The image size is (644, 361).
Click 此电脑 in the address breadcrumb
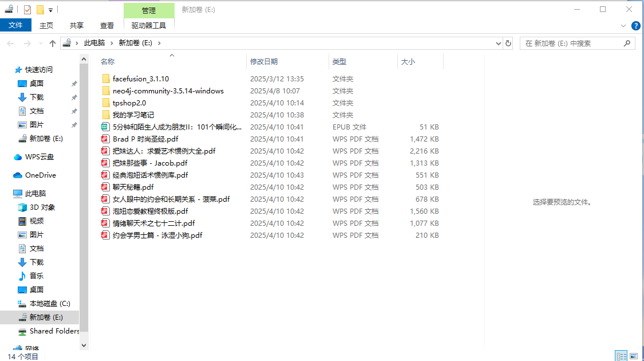pyautogui.click(x=94, y=43)
